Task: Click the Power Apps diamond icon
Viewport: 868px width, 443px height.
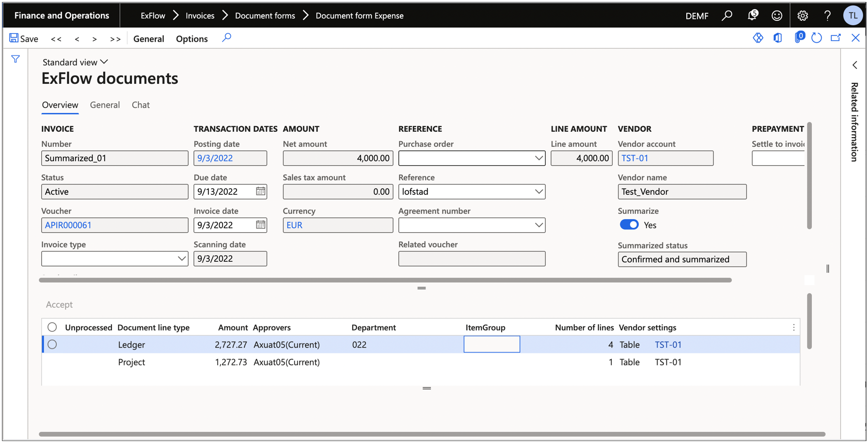Action: (758, 38)
